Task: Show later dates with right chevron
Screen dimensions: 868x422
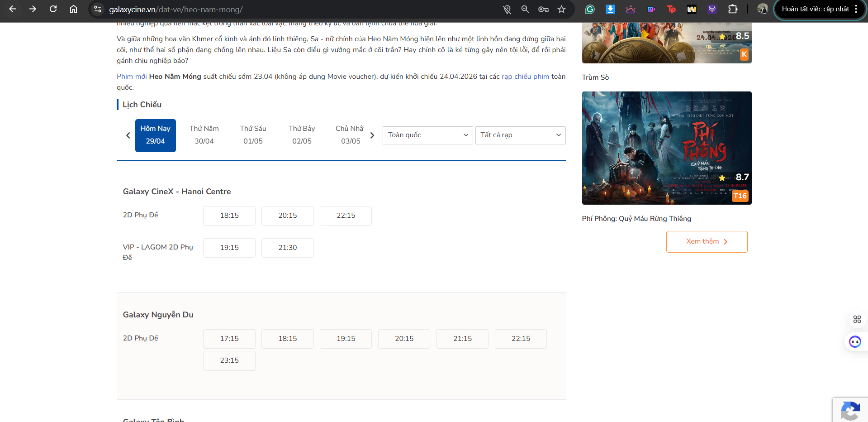Action: click(372, 135)
